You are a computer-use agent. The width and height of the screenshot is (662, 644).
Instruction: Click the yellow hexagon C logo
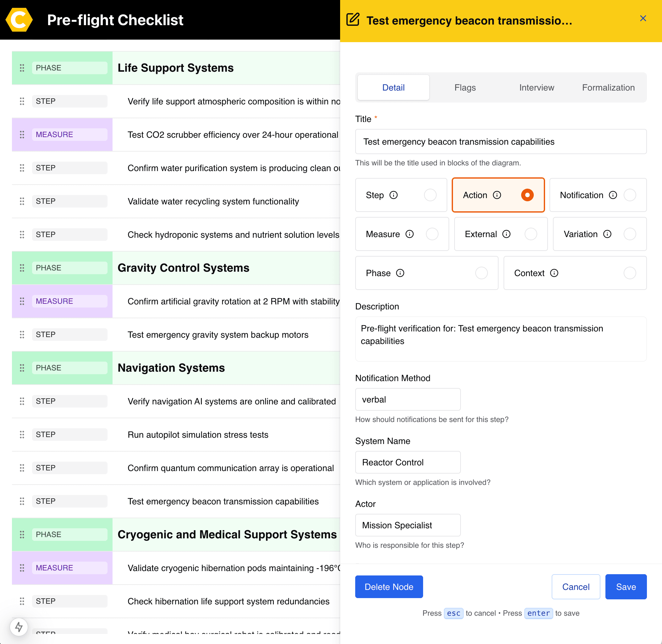coord(19,19)
